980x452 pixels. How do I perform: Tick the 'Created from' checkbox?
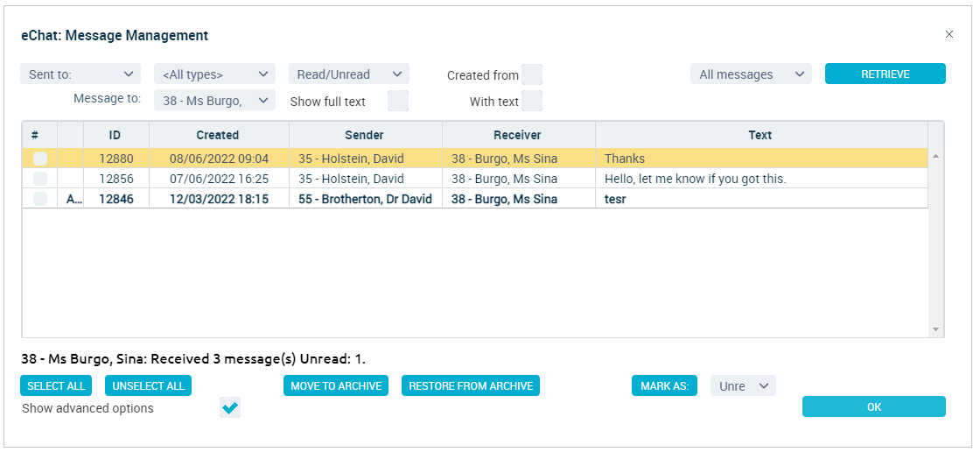tap(532, 74)
